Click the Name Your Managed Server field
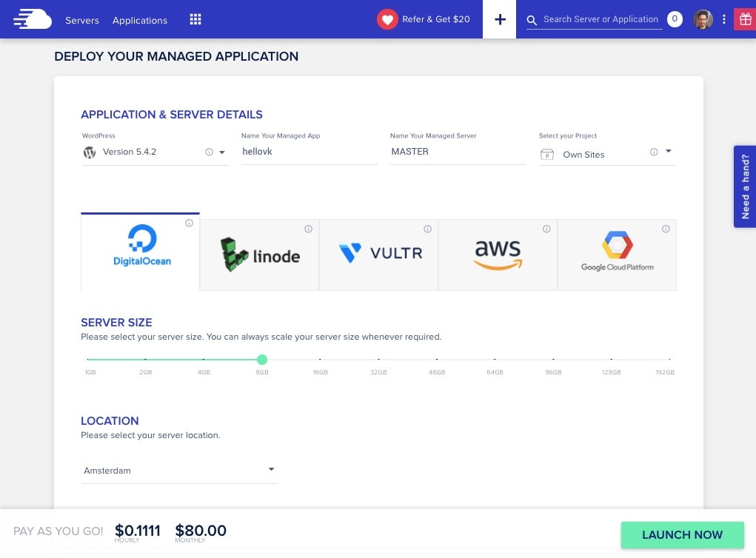Screen dimensions: 756x558 pos(458,152)
